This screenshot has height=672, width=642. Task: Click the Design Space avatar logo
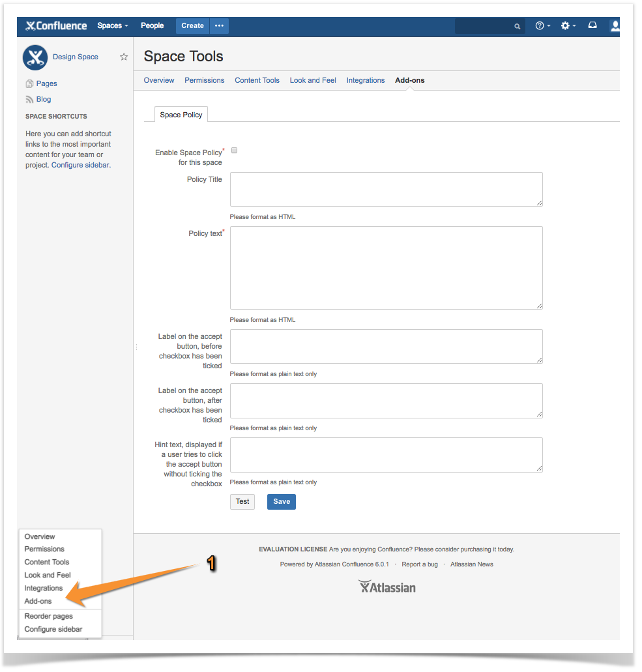pos(35,57)
